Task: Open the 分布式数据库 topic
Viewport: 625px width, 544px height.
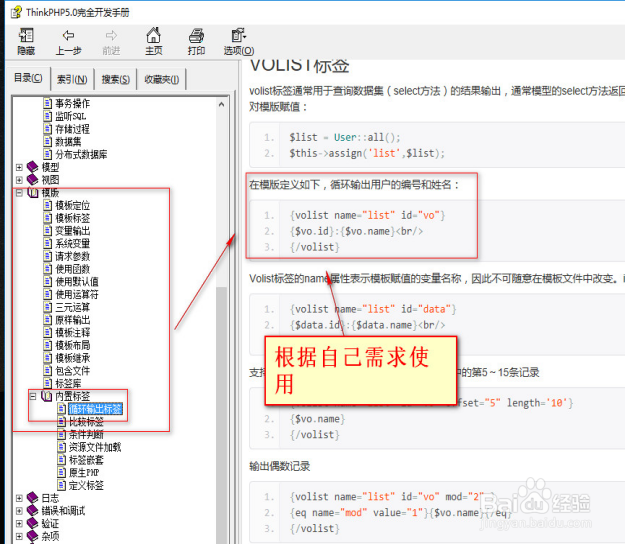Action: point(81,155)
